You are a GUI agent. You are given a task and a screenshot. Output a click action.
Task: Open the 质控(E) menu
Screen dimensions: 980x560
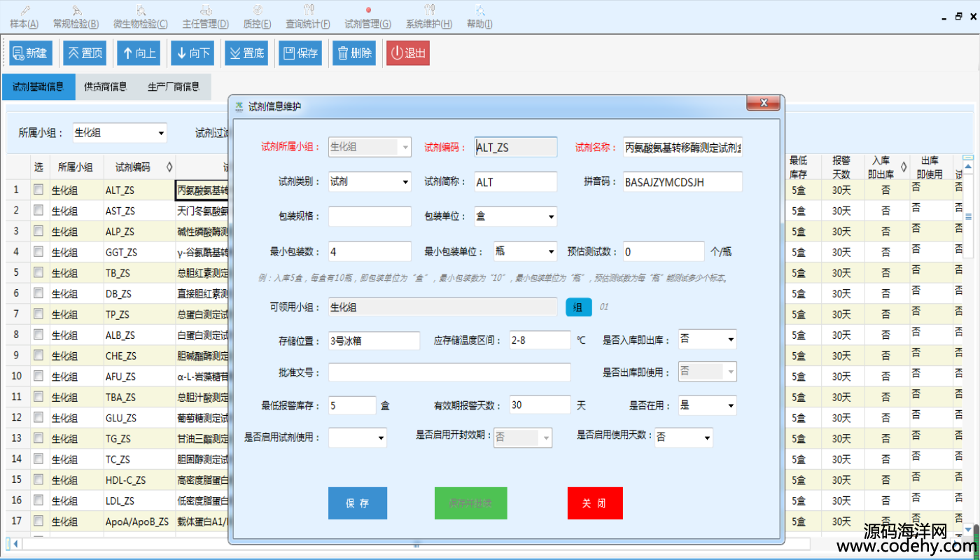pos(257,17)
